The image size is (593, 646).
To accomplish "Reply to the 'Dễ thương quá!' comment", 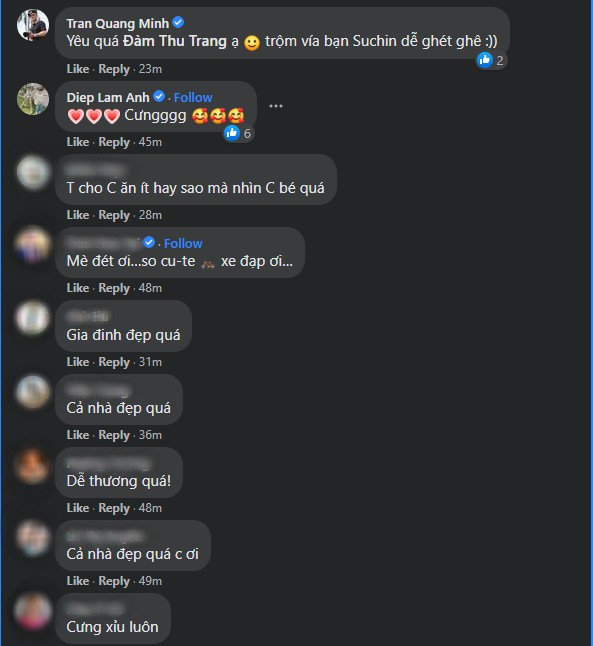I will [114, 508].
